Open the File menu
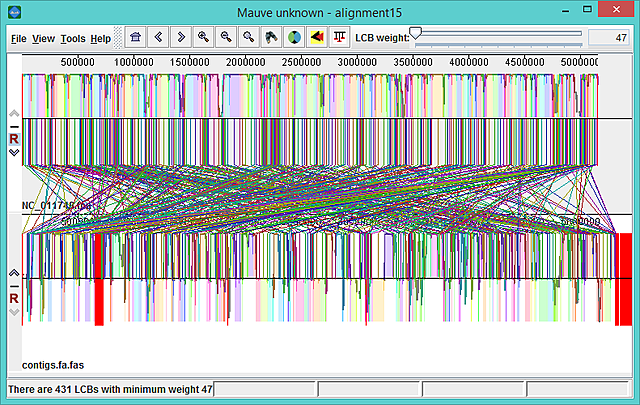The width and height of the screenshot is (640, 405). click(19, 39)
